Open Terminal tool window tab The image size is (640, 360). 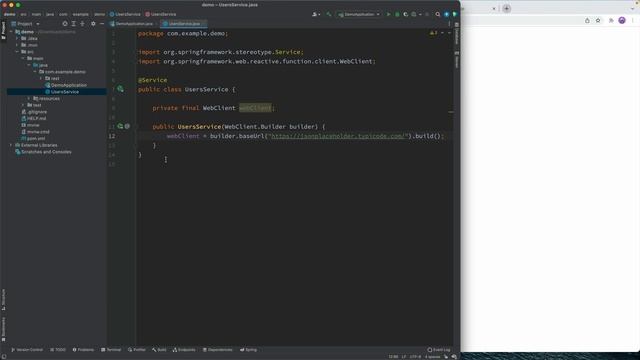(111, 350)
